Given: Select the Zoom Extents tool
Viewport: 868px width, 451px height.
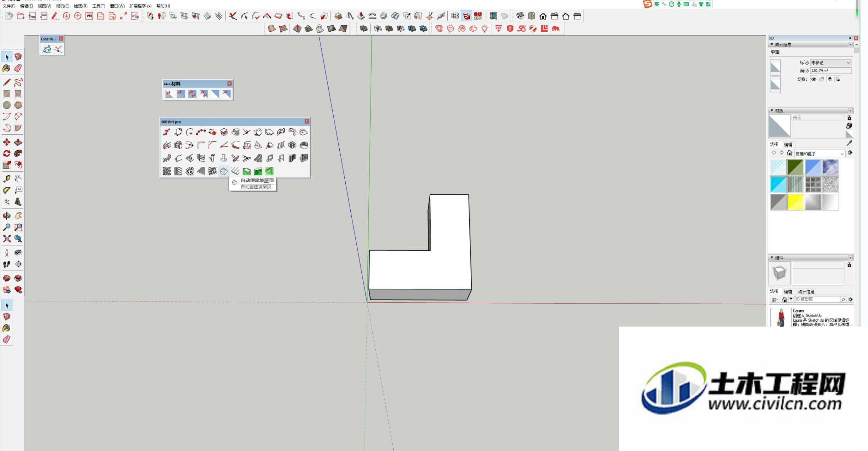Looking at the screenshot, I should (6, 239).
